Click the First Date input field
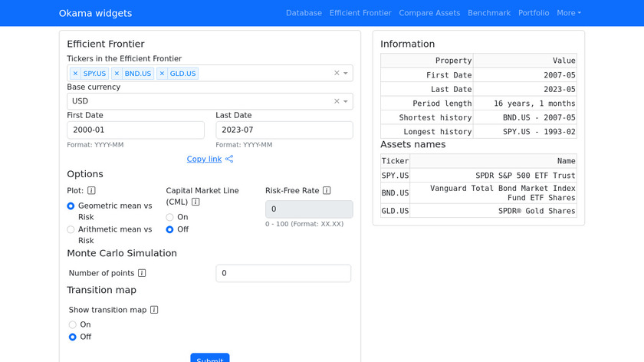644x362 pixels. point(136,130)
